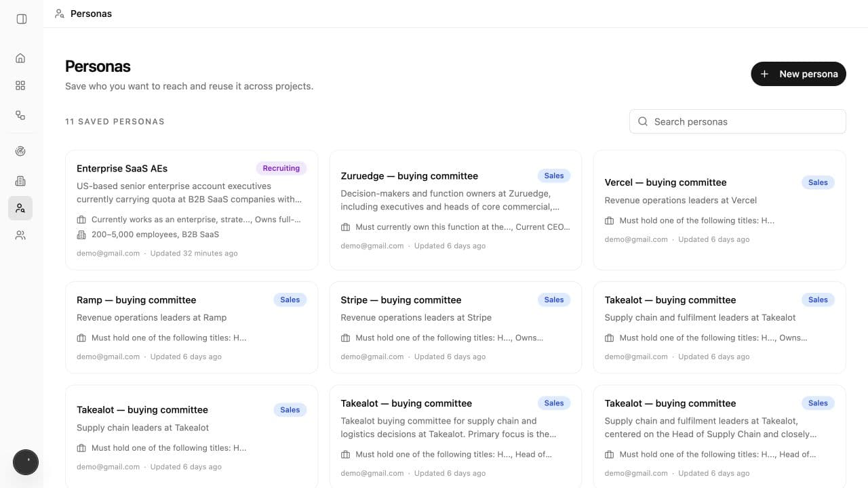The image size is (868, 488).
Task: Click 'Decision-makers and function owners at Zuruedge' description
Action: pyautogui.click(x=450, y=200)
